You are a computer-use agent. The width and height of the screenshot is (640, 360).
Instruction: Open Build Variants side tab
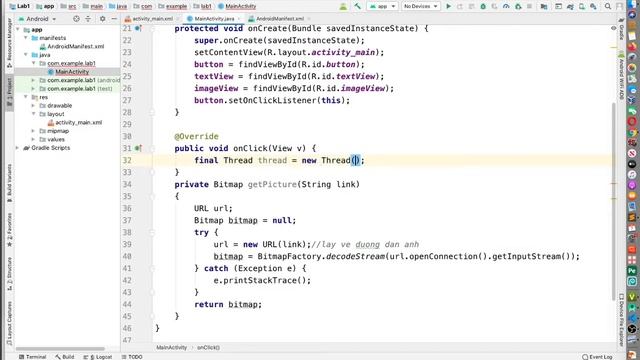click(x=9, y=182)
